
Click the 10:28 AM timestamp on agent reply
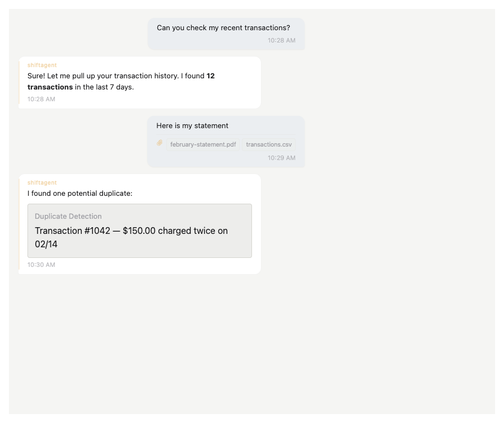pyautogui.click(x=41, y=99)
